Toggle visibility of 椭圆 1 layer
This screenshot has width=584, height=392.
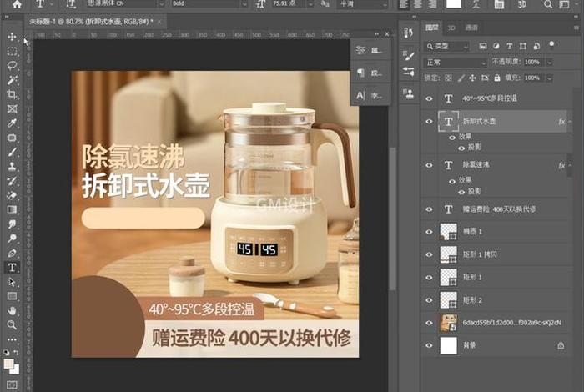tap(429, 230)
